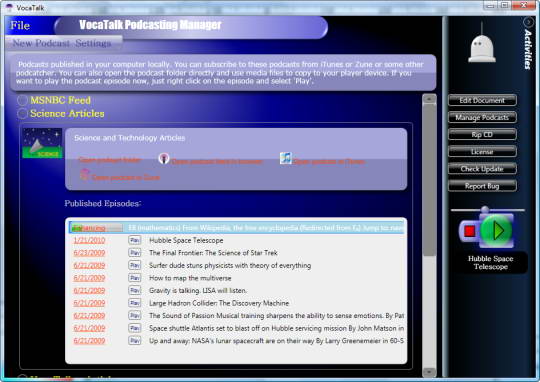Open the License button
540x382 pixels.
pyautogui.click(x=482, y=152)
